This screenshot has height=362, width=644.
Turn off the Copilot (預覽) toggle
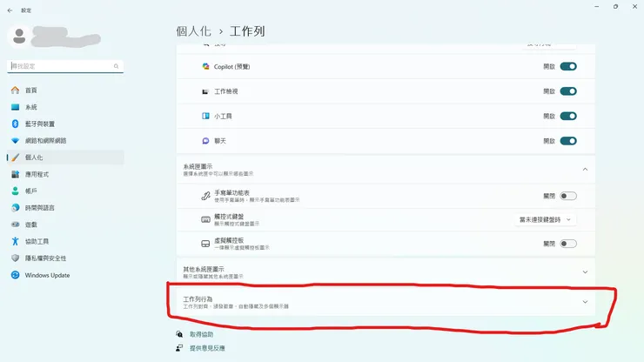click(x=568, y=66)
